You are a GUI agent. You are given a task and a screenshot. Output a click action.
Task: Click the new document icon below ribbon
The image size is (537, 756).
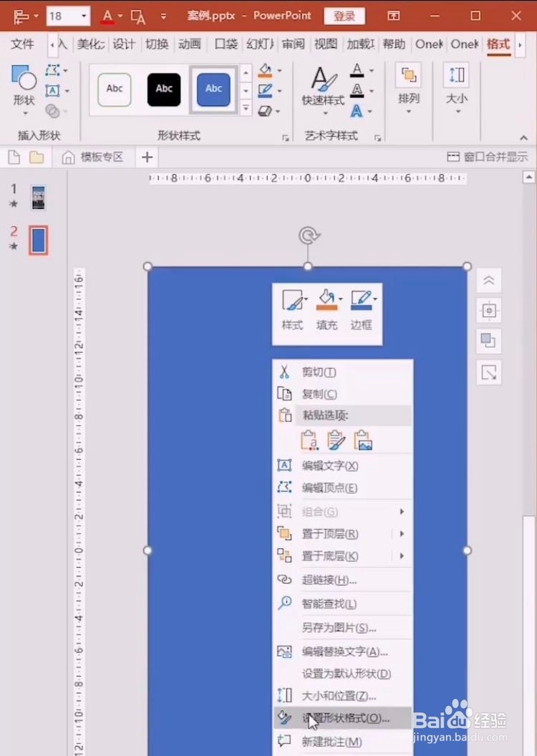coord(14,157)
